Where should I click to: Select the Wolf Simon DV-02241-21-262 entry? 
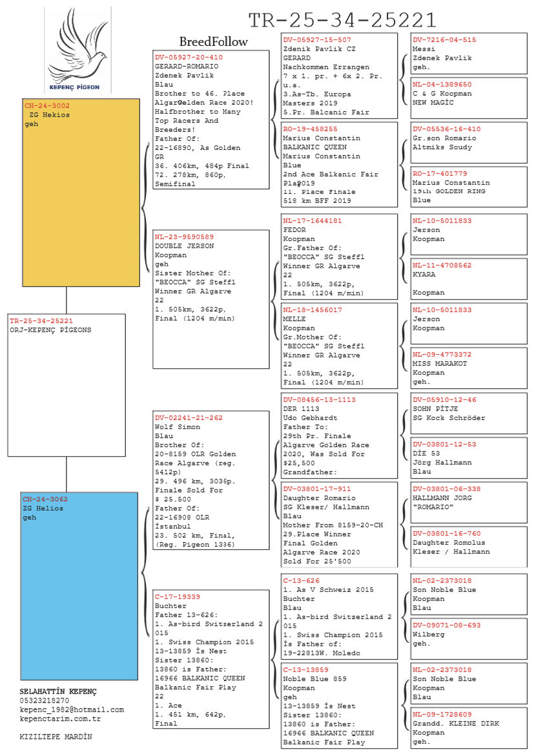point(211,481)
